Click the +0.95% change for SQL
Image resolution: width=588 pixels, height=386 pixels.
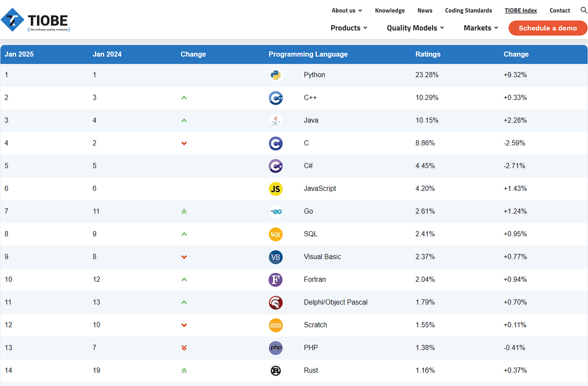click(515, 234)
